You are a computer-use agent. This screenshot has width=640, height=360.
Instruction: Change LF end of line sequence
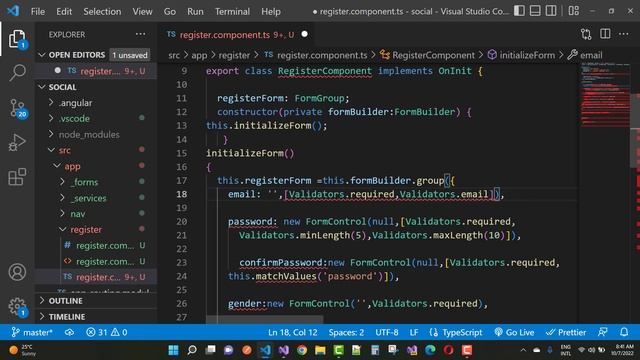(x=414, y=332)
